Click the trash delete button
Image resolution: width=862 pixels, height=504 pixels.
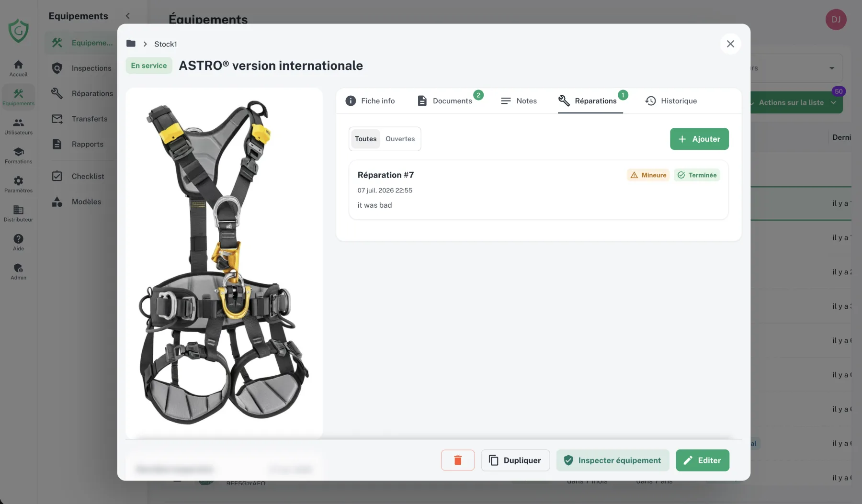pyautogui.click(x=458, y=460)
